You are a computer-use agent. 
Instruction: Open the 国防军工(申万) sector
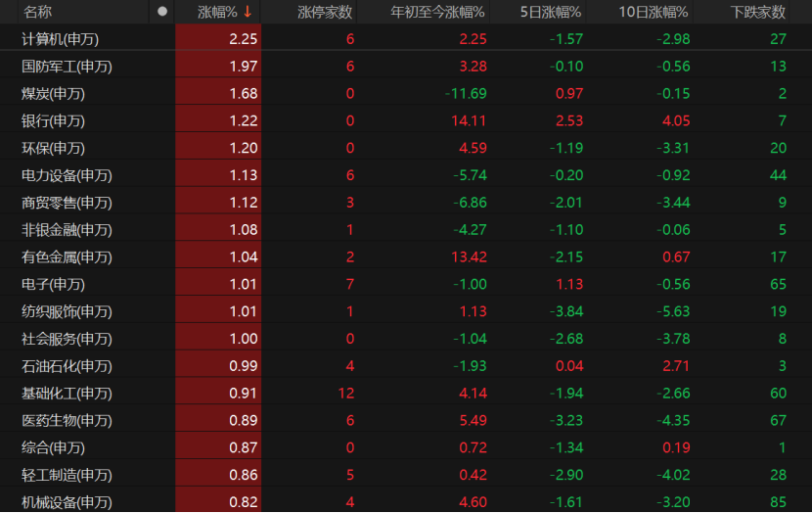tap(67, 67)
